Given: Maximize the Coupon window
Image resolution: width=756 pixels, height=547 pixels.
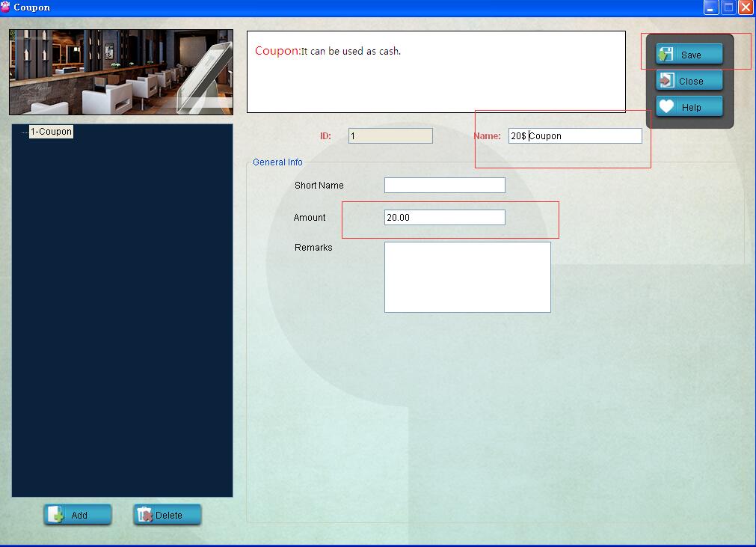Looking at the screenshot, I should click(728, 7).
